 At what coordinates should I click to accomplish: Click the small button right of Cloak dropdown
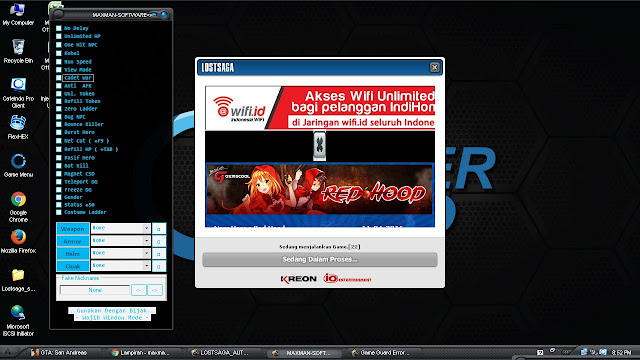(159, 267)
